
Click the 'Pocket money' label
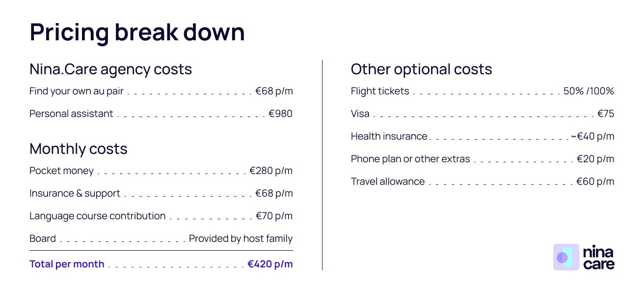tap(61, 171)
